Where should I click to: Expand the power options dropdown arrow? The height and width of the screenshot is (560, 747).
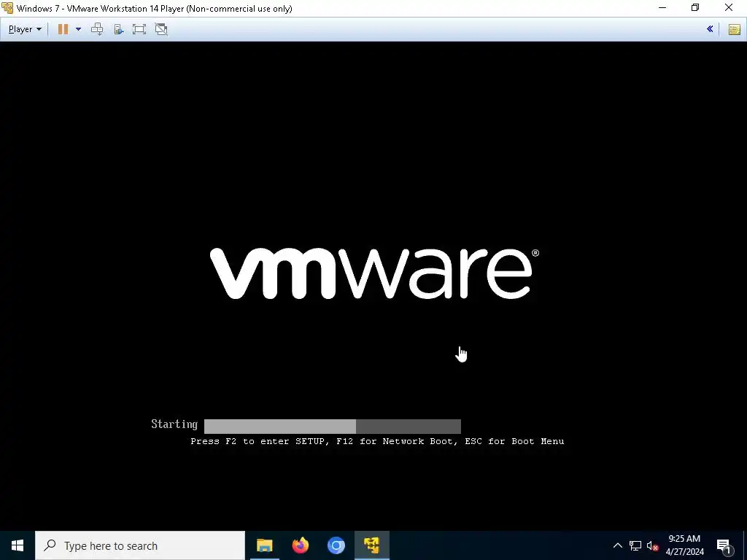tap(79, 29)
